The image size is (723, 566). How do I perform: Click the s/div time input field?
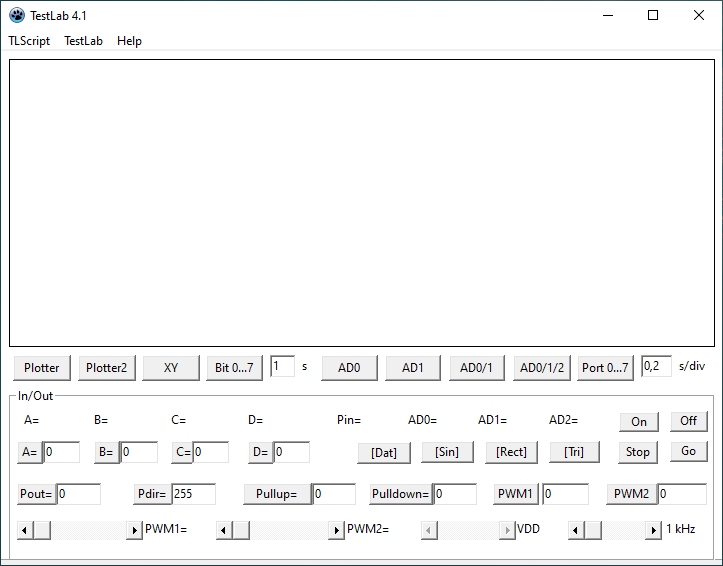click(x=656, y=367)
